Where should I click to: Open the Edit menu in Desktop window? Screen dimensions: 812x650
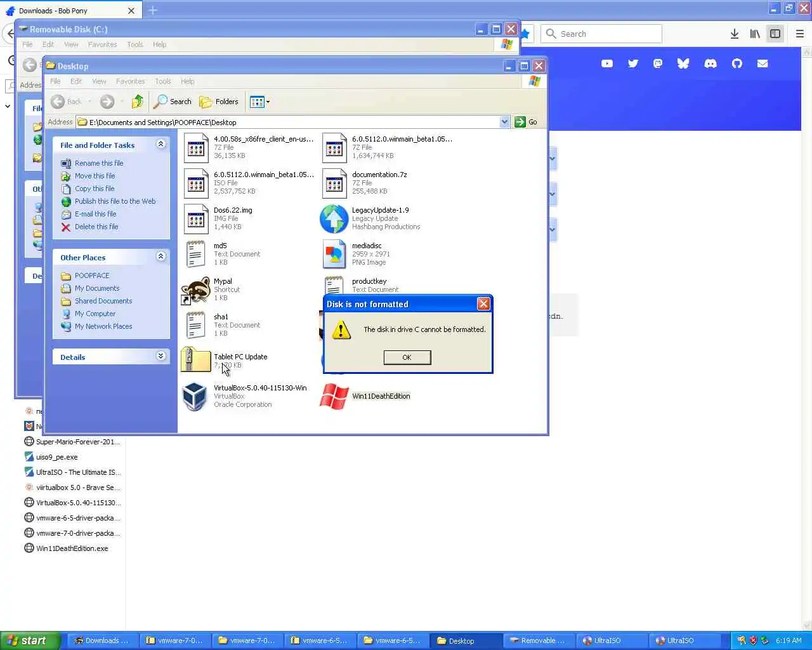pyautogui.click(x=76, y=81)
